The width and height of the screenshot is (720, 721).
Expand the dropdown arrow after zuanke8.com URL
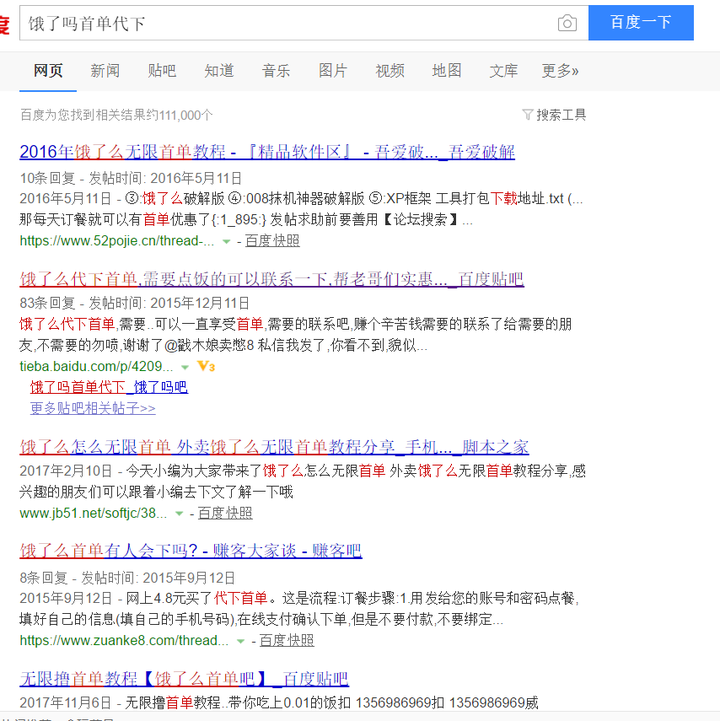[x=240, y=641]
